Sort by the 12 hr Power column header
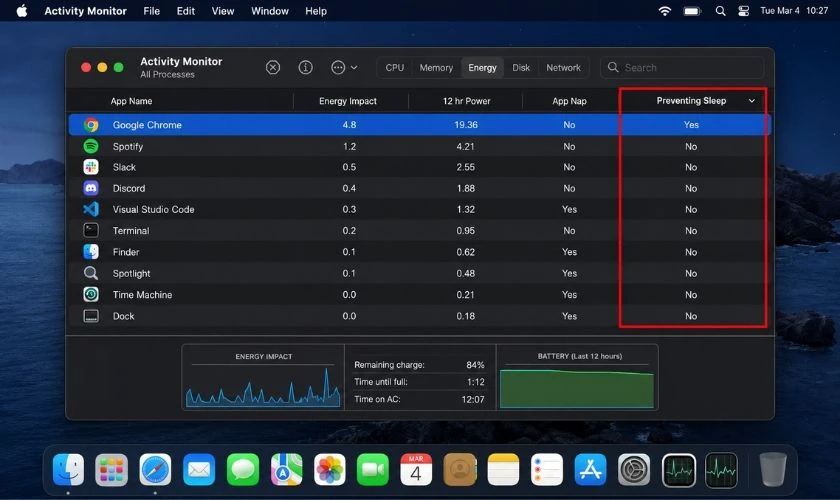 click(x=466, y=101)
